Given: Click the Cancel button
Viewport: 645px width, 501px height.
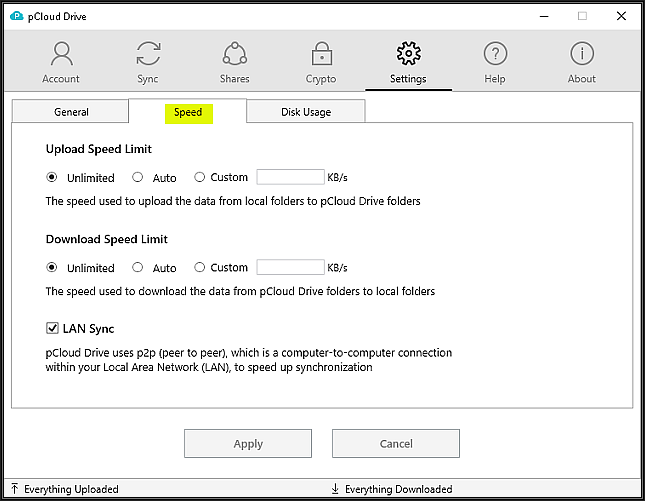Looking at the screenshot, I should pyautogui.click(x=396, y=443).
